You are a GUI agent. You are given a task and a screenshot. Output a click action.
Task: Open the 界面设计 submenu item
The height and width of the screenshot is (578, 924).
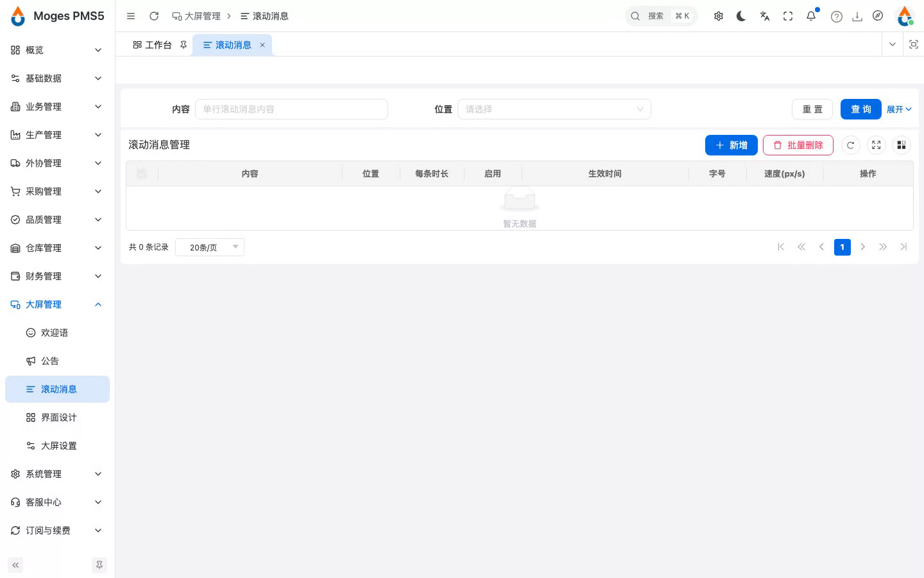click(57, 417)
